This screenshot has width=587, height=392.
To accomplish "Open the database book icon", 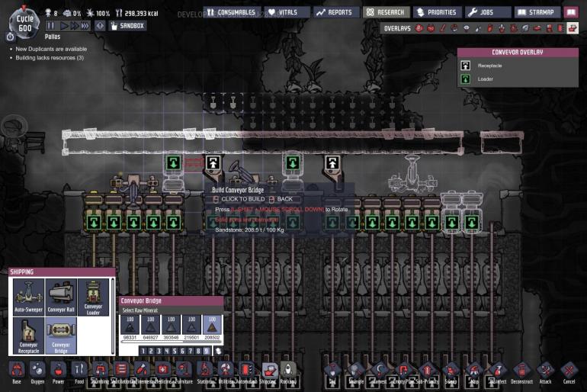I will [571, 12].
